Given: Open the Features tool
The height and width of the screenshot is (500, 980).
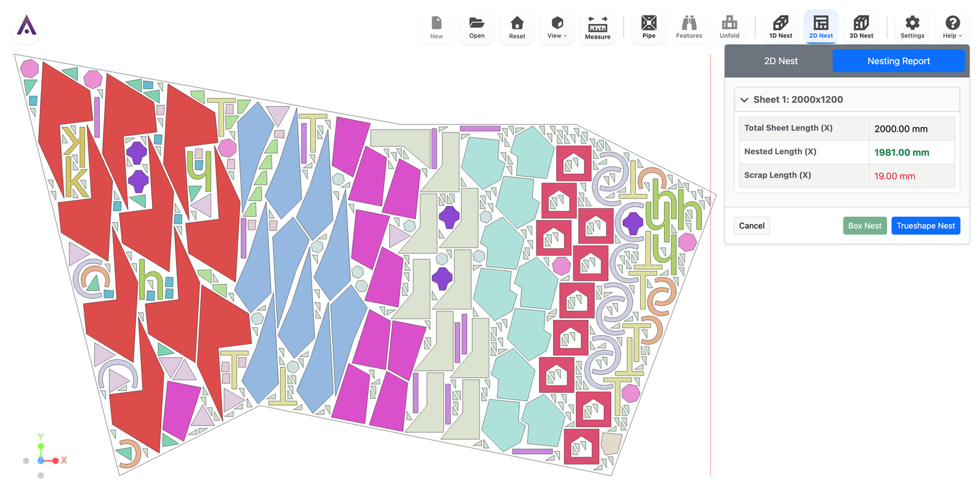Looking at the screenshot, I should 689,28.
